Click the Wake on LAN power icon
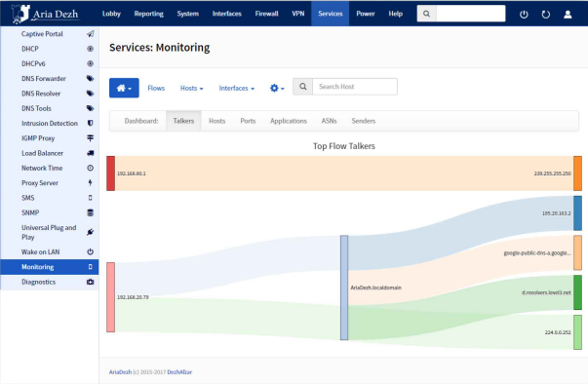This screenshot has width=588, height=384. (90, 251)
